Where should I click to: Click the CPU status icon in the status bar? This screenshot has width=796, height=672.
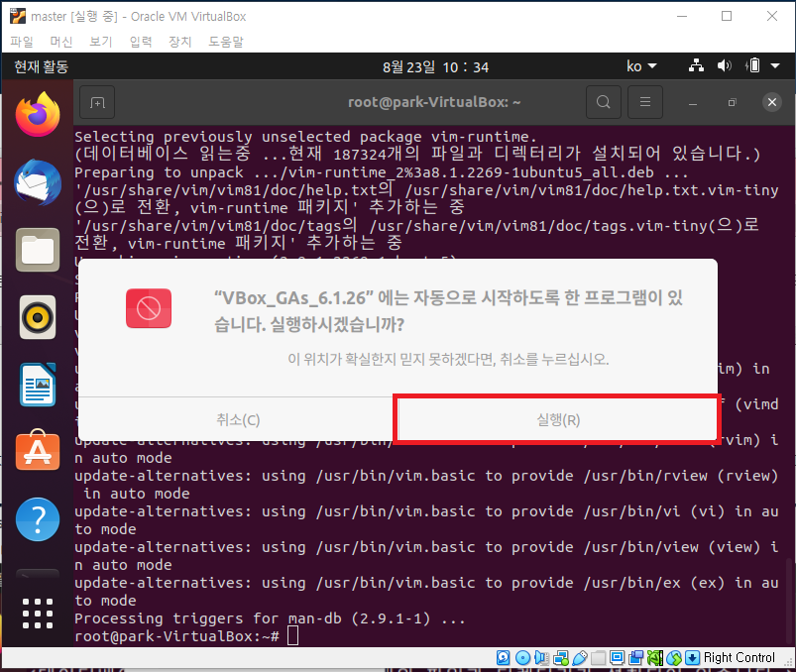click(655, 658)
